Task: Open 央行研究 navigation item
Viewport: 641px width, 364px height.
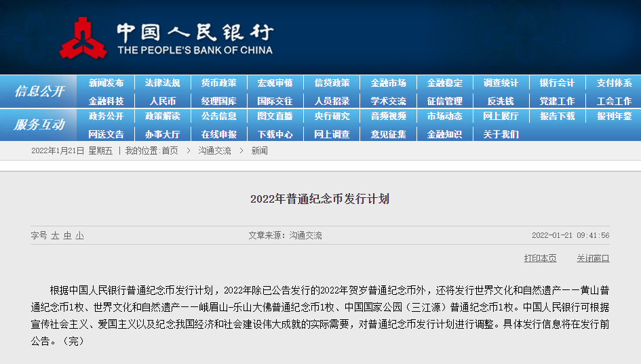Action: tap(332, 117)
